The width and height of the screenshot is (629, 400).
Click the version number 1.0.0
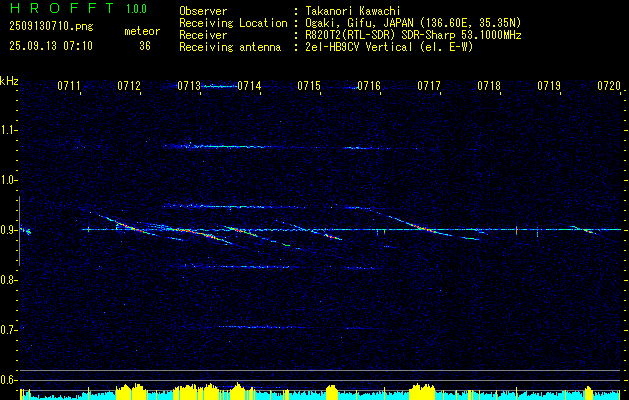click(x=136, y=9)
